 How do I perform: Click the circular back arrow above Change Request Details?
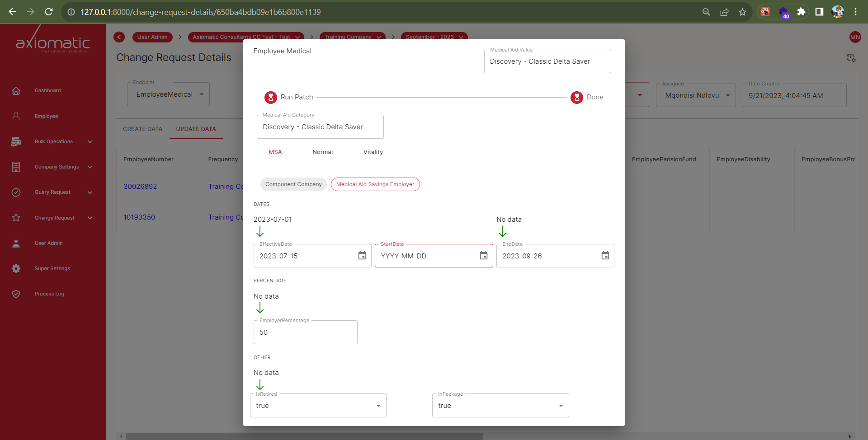click(x=119, y=37)
